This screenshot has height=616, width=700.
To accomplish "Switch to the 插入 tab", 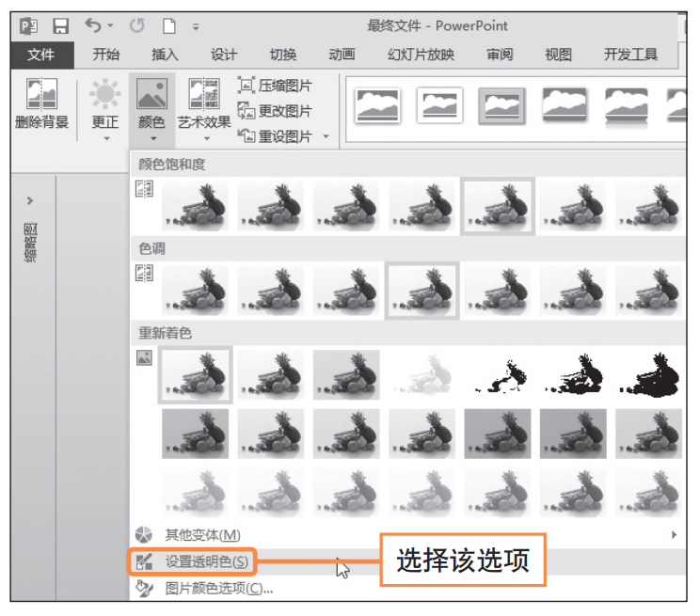I will 165,55.
